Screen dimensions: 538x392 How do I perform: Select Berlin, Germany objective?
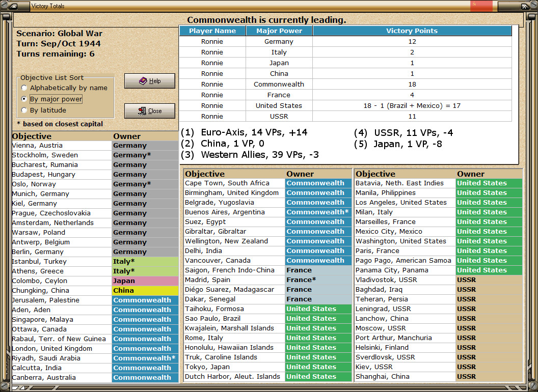click(x=62, y=251)
